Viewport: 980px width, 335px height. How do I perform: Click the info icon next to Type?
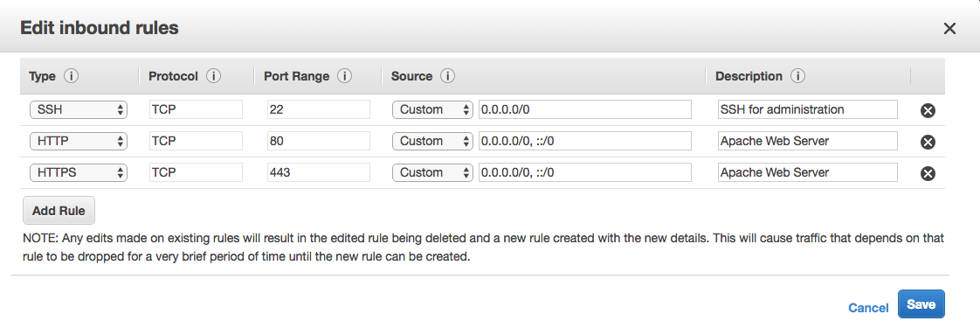click(x=72, y=76)
